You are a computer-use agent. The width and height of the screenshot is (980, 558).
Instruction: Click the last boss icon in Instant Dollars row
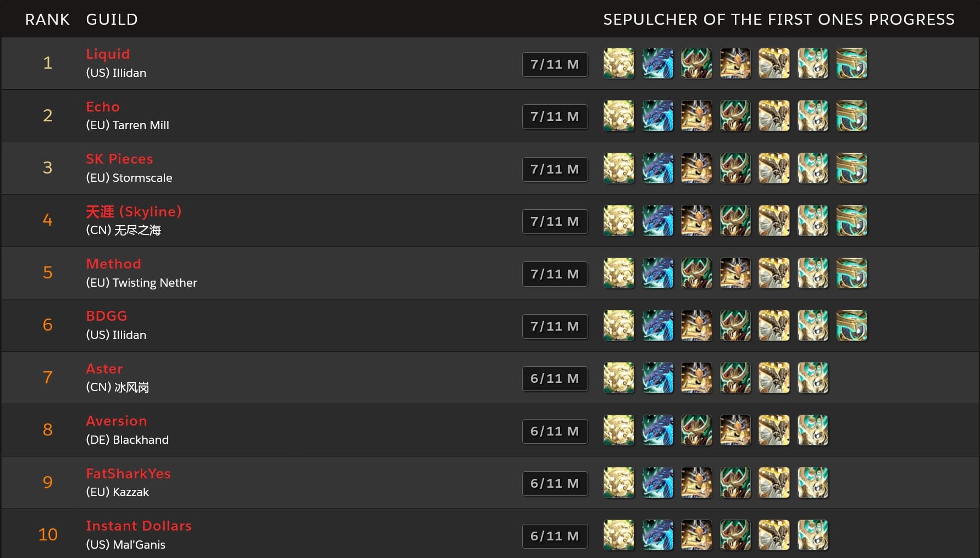coord(813,535)
